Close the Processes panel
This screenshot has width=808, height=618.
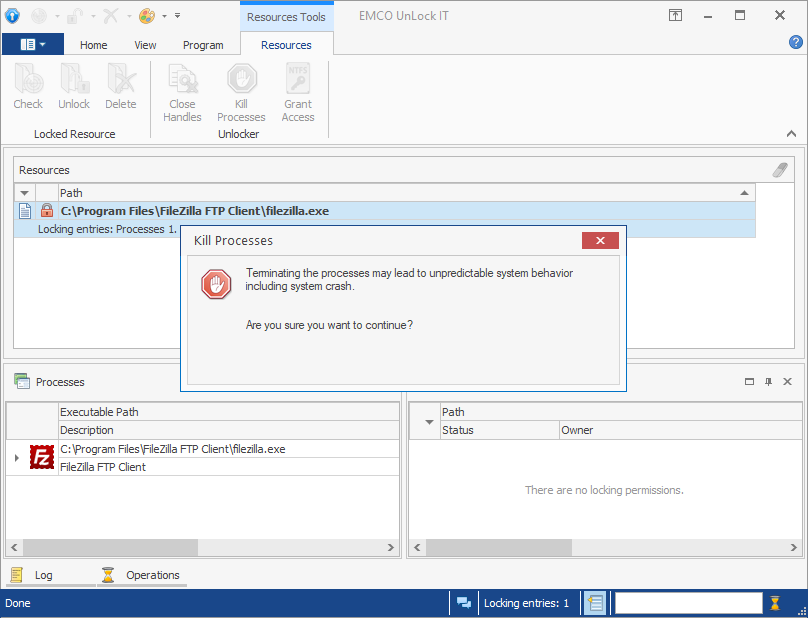tap(787, 381)
